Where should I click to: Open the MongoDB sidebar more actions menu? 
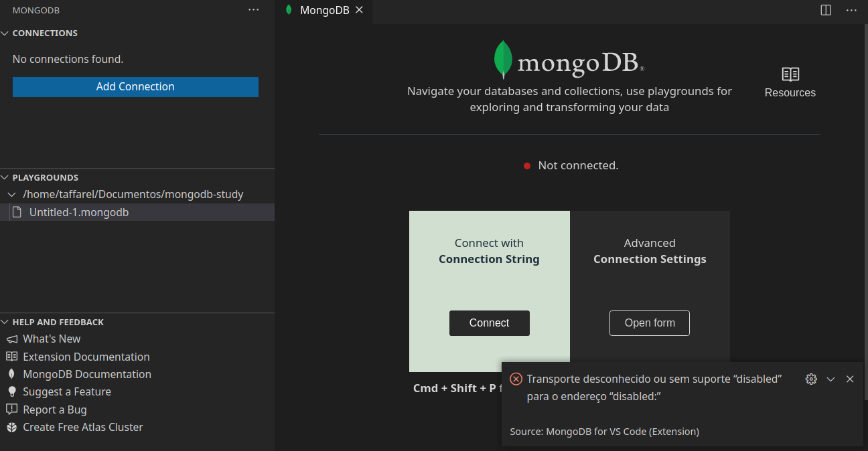click(x=253, y=10)
